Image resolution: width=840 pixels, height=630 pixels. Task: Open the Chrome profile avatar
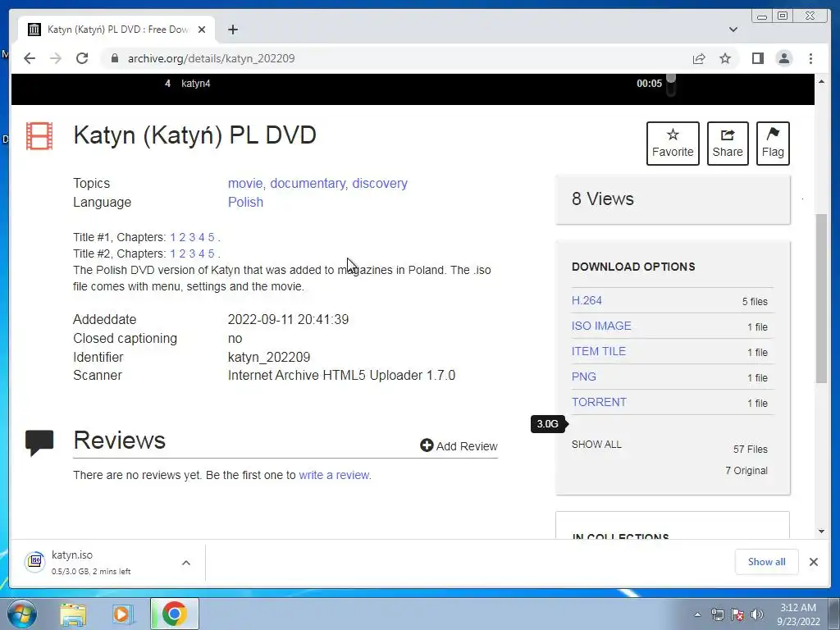click(783, 58)
